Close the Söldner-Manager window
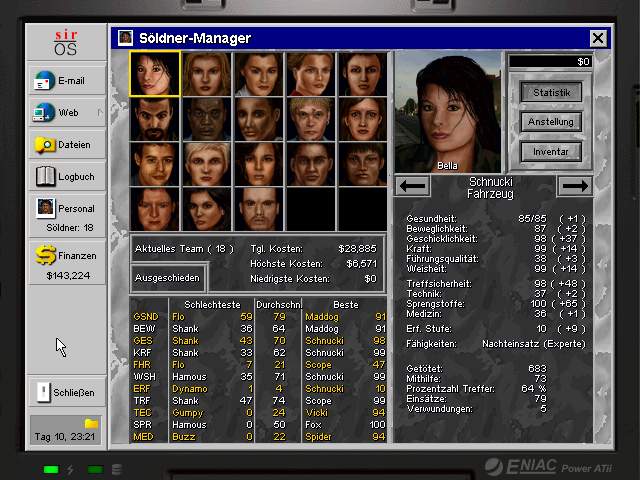The image size is (640, 480). tap(598, 38)
